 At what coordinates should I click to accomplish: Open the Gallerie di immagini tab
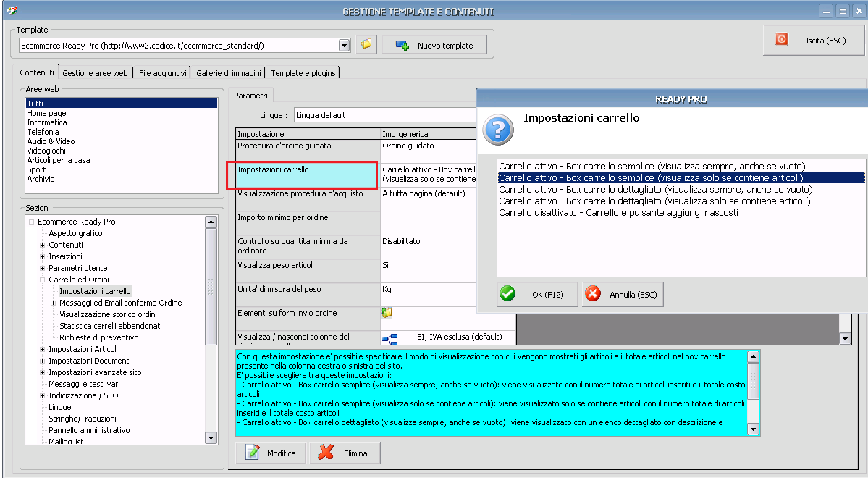(229, 73)
